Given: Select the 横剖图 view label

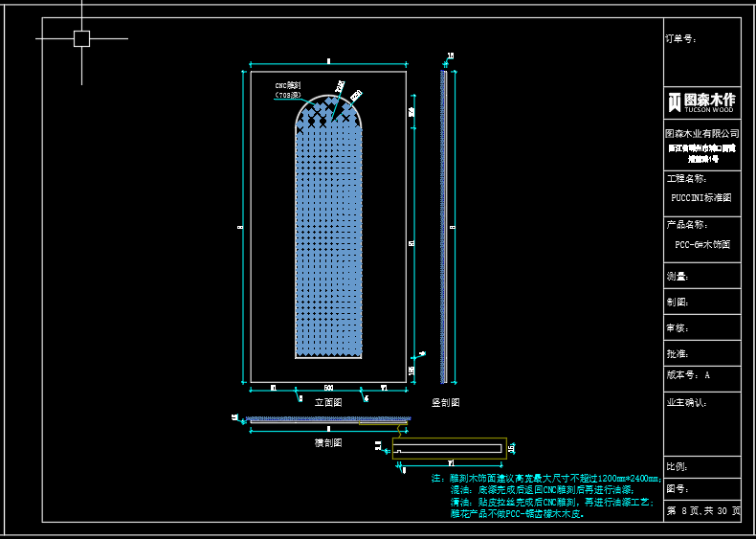Looking at the screenshot, I should click(328, 443).
